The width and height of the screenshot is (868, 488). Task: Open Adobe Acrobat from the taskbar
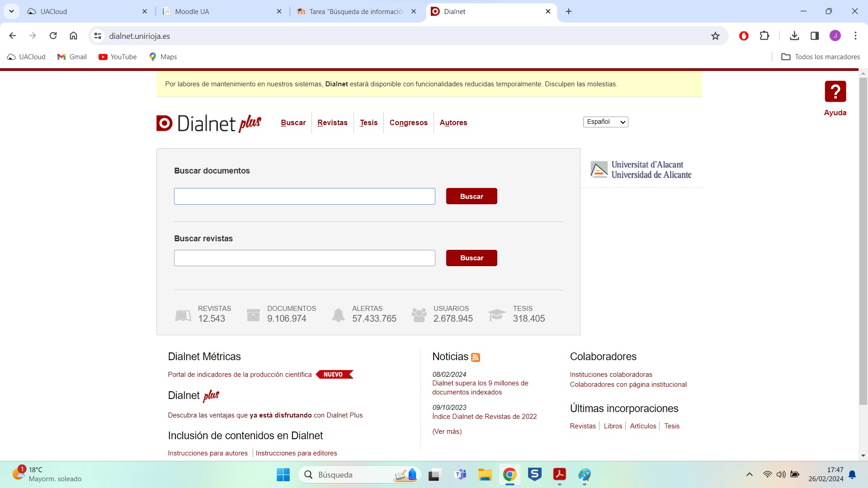[559, 474]
